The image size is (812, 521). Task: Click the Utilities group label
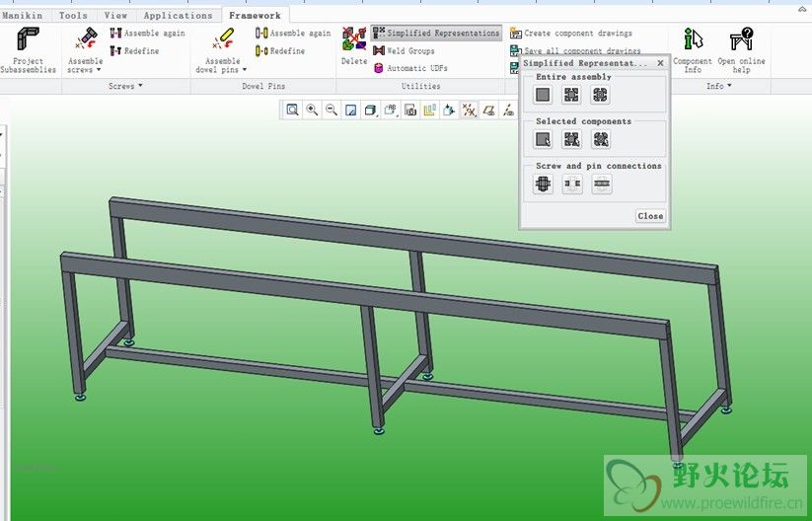(x=421, y=86)
